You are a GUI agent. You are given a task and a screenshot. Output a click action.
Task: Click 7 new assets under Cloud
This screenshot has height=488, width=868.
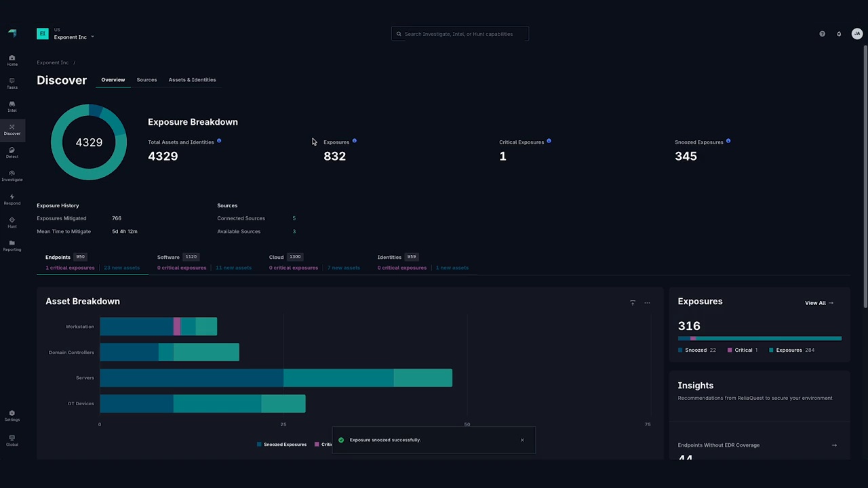click(x=344, y=268)
